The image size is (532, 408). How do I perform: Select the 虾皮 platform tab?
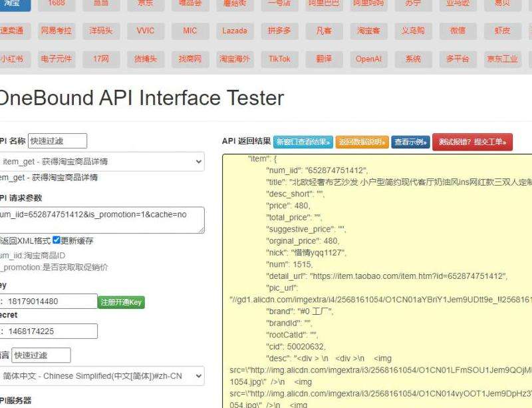[x=503, y=31]
